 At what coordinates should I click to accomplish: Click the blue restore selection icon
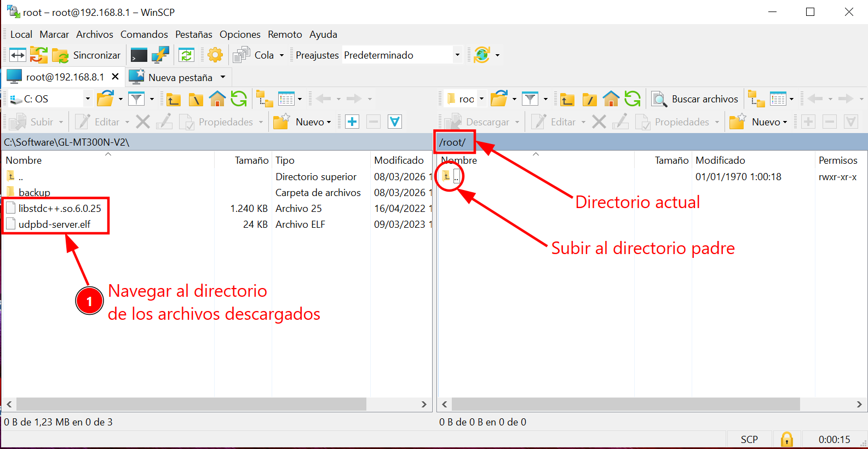click(x=395, y=122)
